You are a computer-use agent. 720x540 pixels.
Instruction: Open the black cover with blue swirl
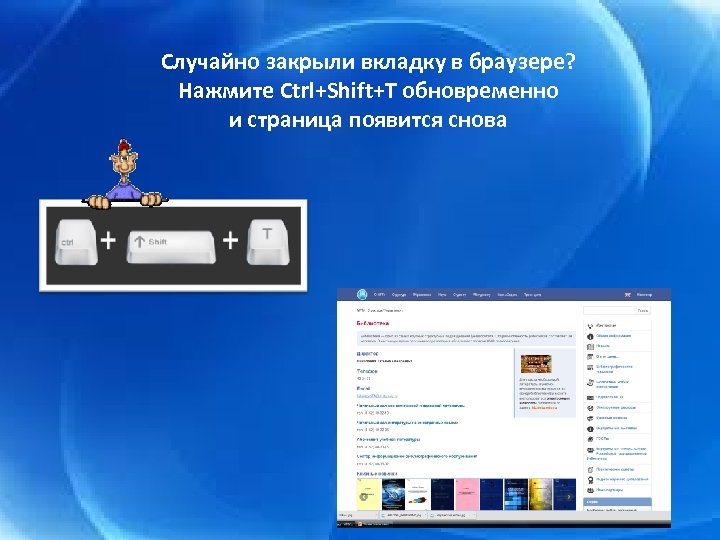394,495
